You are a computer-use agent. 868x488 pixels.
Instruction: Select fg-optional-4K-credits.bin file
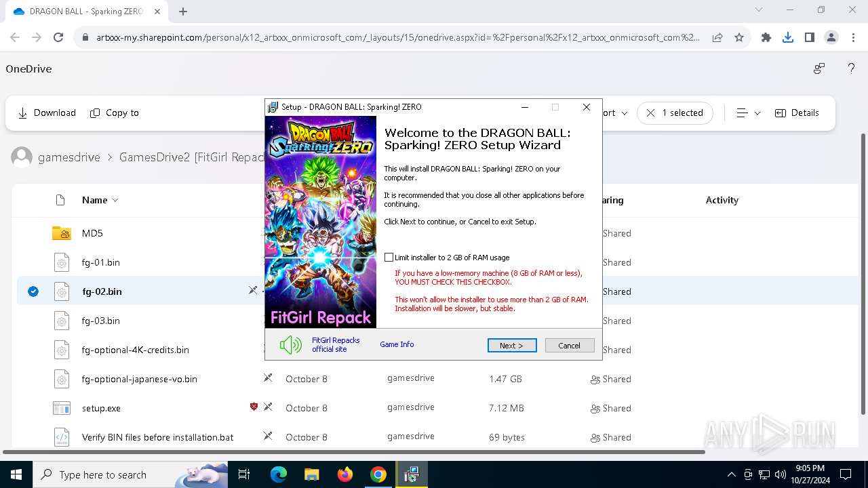point(136,350)
